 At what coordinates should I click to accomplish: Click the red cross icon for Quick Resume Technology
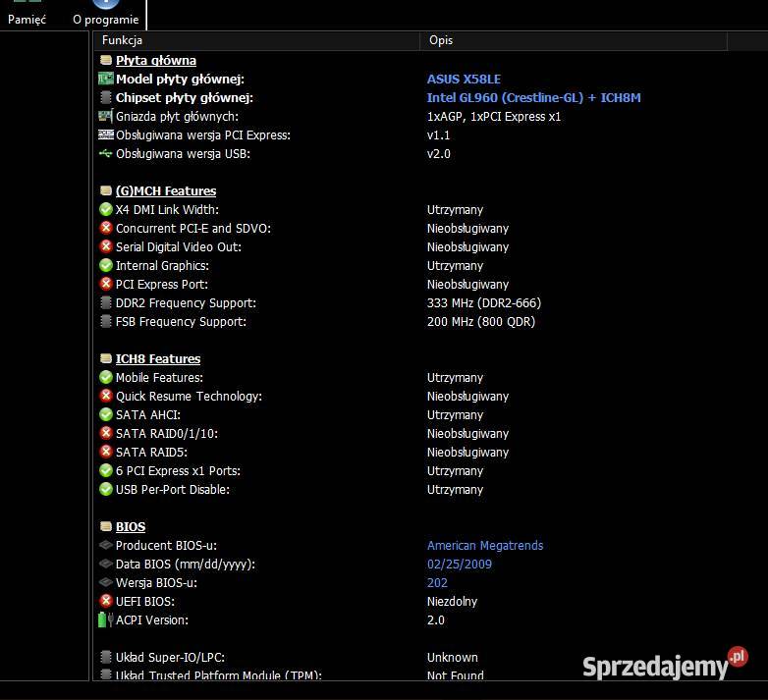(x=106, y=396)
